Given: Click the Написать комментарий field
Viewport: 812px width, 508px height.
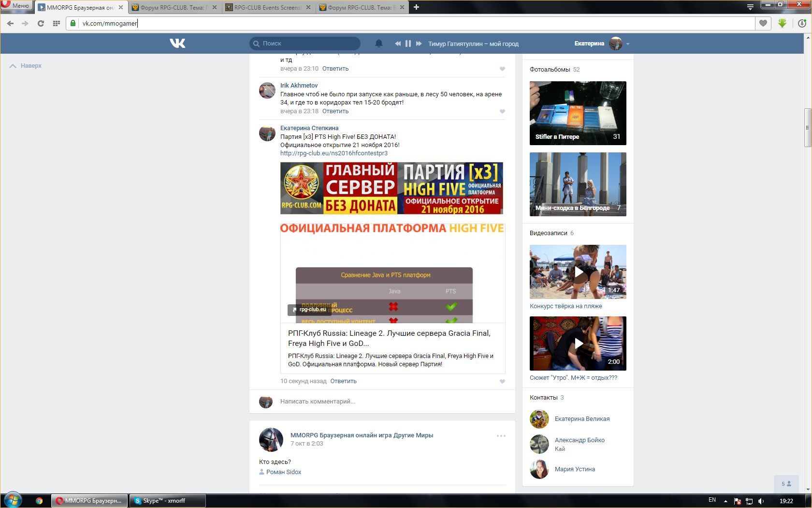Looking at the screenshot, I should [387, 402].
